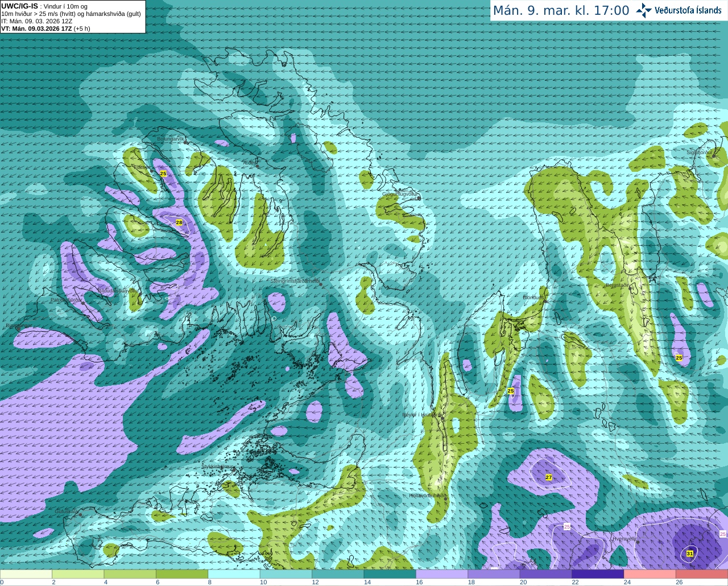
Task: Click the VT: Mán. 09.03.2026 17Z (+5 h) line
Action: click(45, 28)
